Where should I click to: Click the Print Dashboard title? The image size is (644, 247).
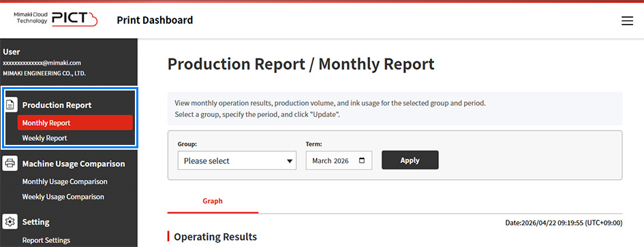155,20
